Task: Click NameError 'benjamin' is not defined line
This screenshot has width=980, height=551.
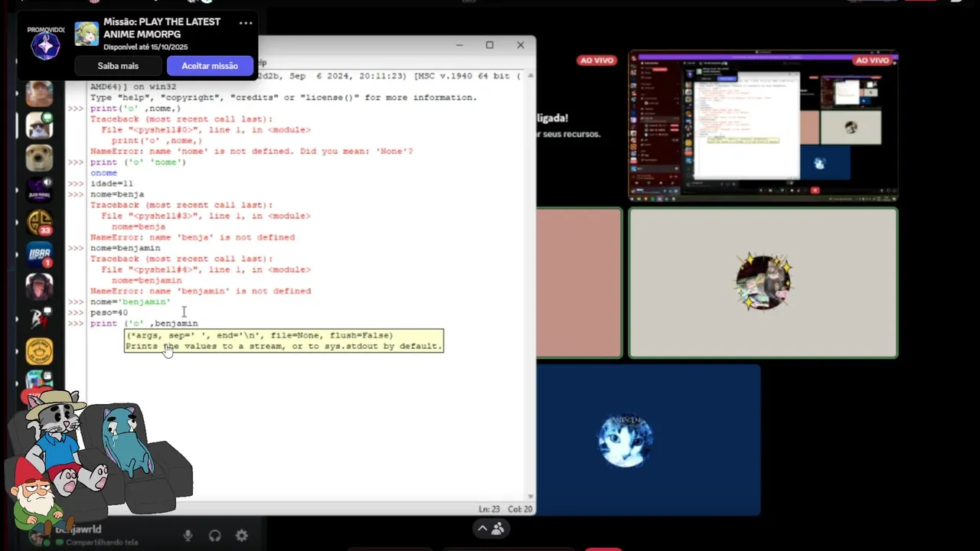Action: tap(201, 291)
